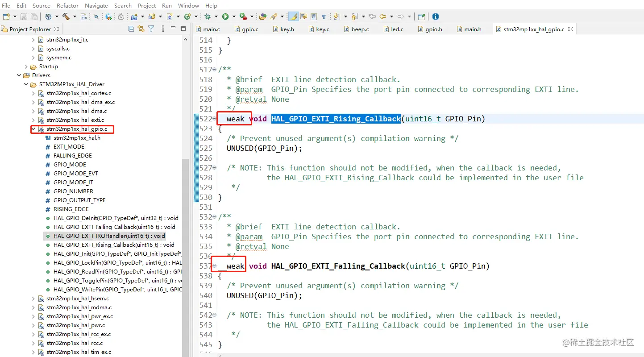Switch to the gpio.h editor tab
Screen dimensions: 644x357
pyautogui.click(x=429, y=29)
